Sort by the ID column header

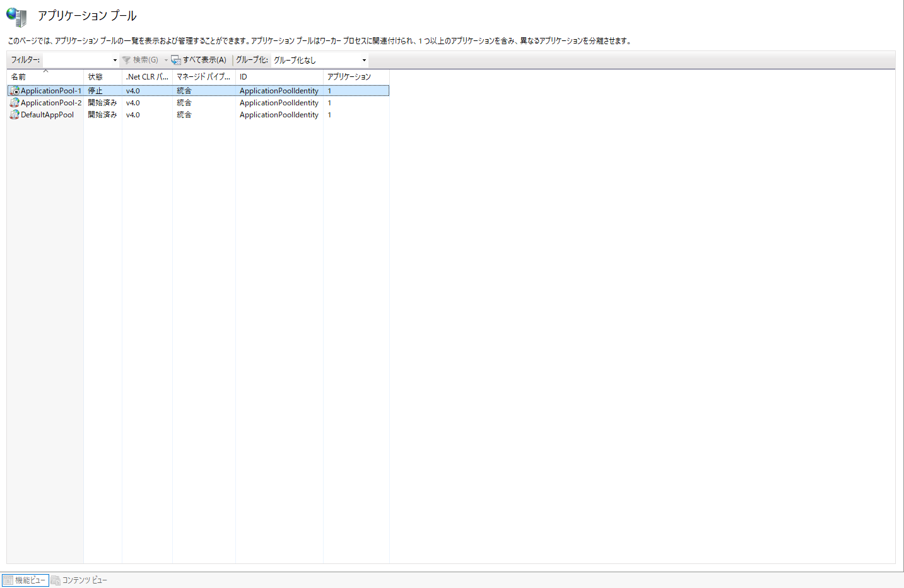[x=279, y=77]
